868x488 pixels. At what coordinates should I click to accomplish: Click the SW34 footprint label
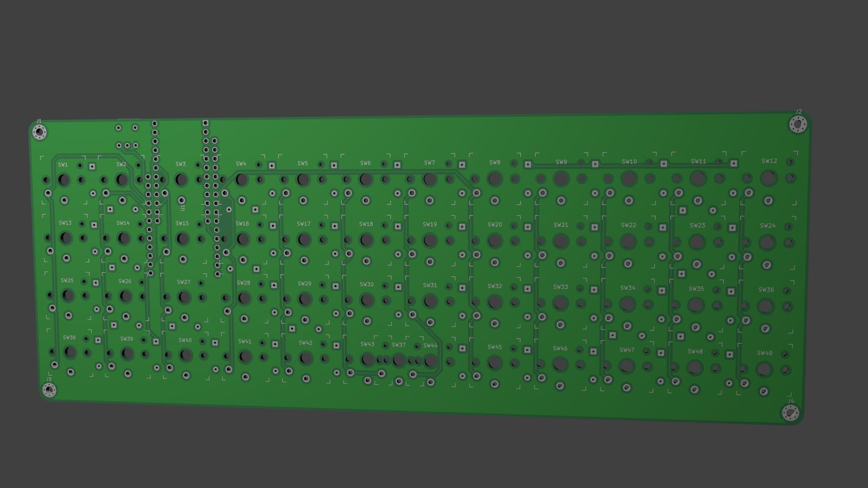click(x=627, y=288)
